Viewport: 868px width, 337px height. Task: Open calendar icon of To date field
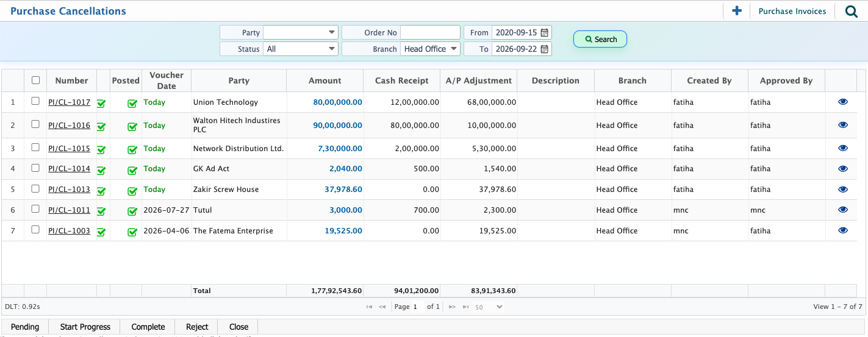click(x=545, y=49)
